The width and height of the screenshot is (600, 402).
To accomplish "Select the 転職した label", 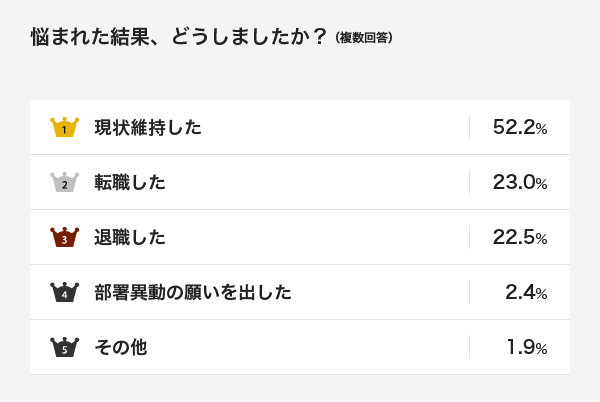I will (x=130, y=182).
